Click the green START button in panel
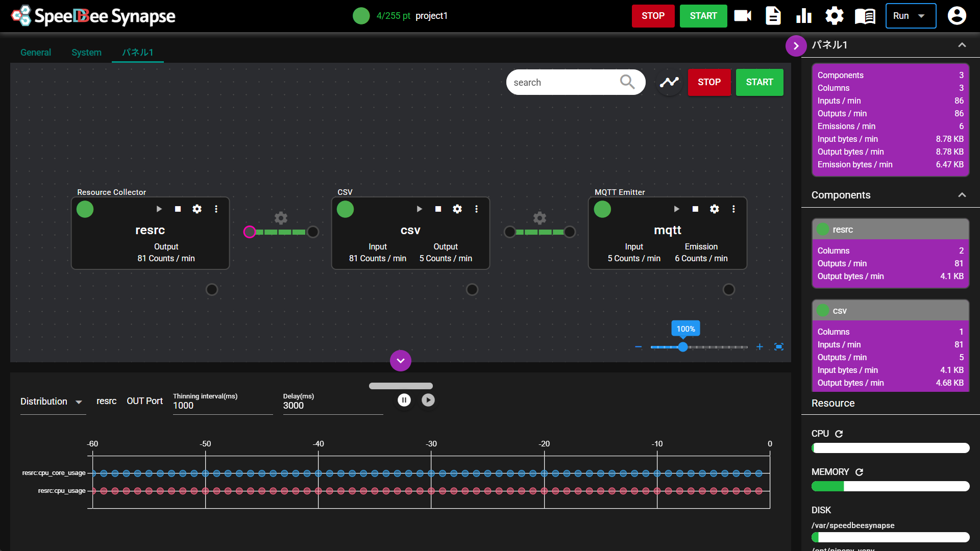This screenshot has height=551, width=980. pos(759,82)
